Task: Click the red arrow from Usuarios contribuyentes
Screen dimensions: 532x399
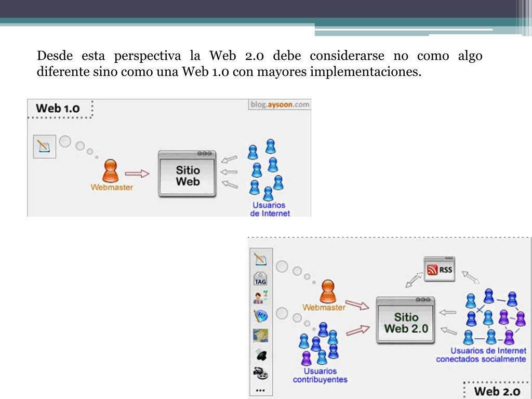Action: click(x=357, y=330)
